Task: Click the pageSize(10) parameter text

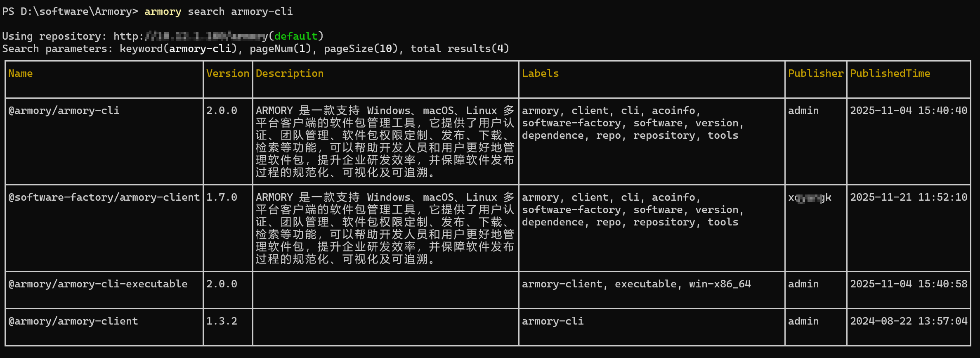Action: (361, 49)
